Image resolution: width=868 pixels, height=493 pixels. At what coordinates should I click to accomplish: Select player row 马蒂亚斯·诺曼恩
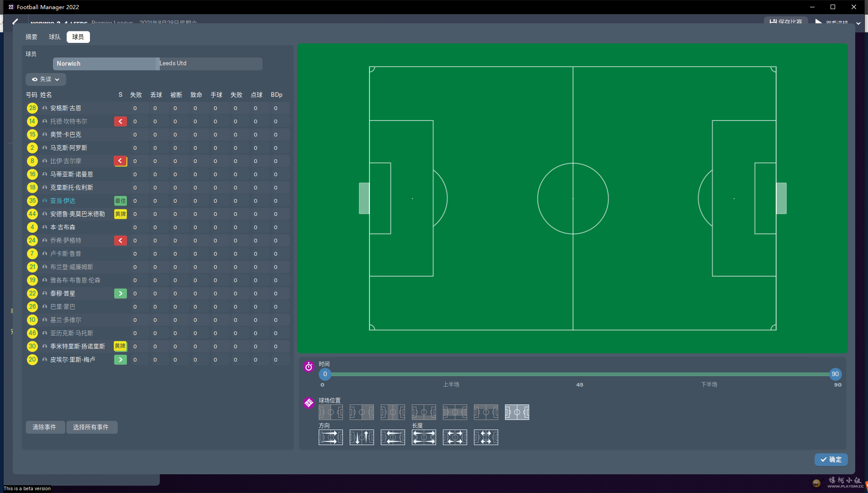point(158,174)
